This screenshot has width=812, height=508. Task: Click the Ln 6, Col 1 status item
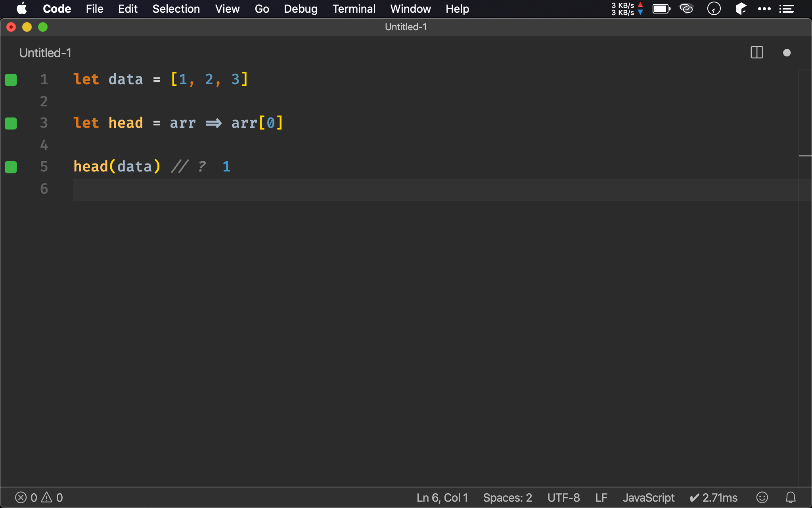point(442,497)
